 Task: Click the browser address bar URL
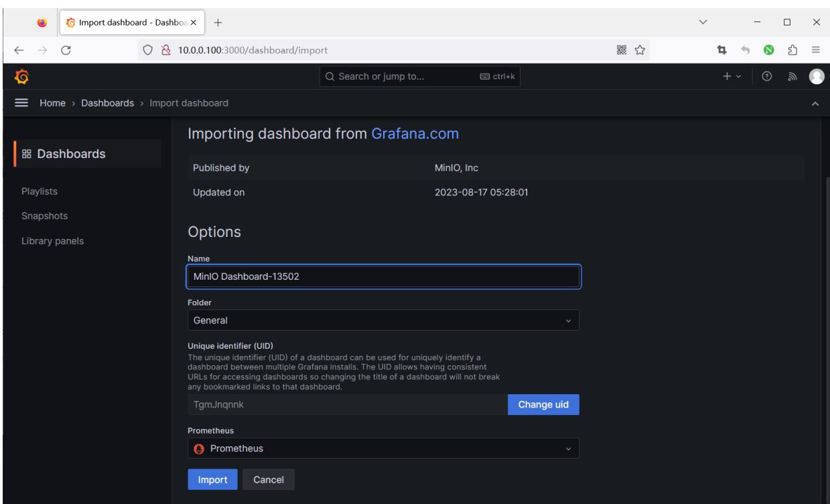click(x=253, y=49)
